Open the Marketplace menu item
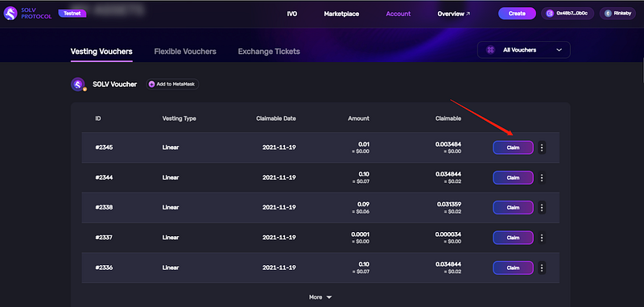The image size is (644, 307). [341, 14]
